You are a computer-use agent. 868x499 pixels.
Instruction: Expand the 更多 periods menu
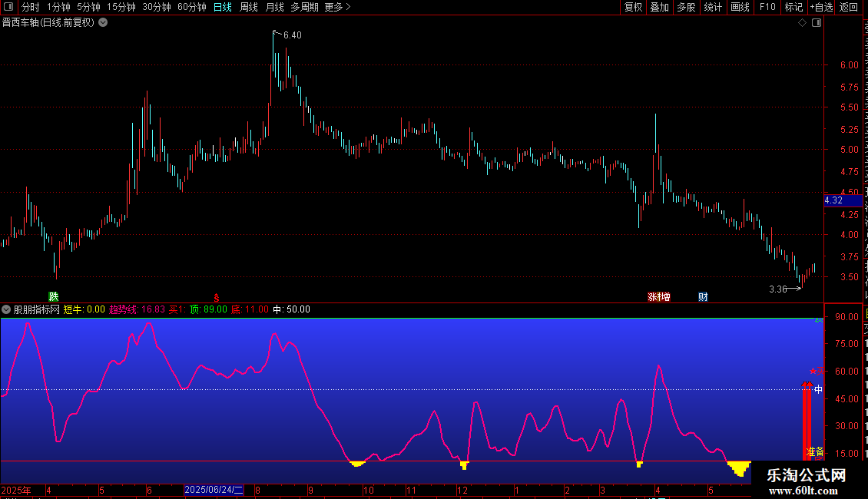(337, 7)
